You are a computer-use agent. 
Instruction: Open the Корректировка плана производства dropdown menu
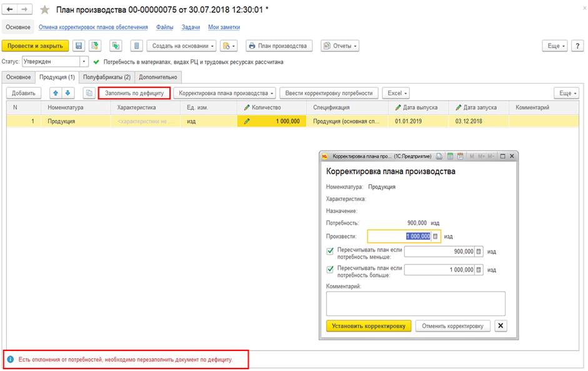(x=224, y=93)
